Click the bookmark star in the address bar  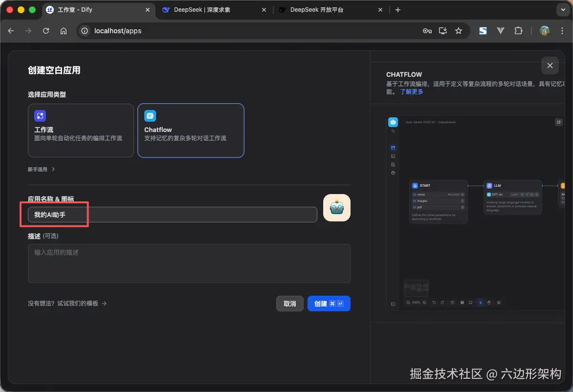[x=459, y=30]
